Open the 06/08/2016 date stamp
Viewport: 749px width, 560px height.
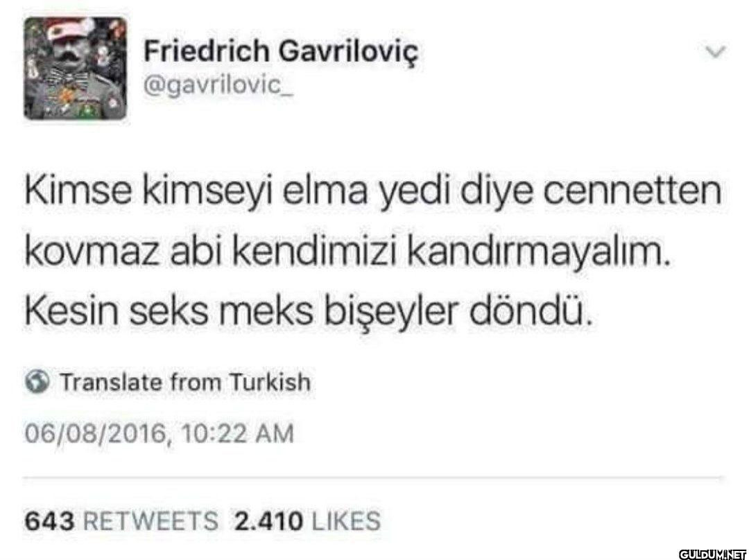[x=95, y=434]
